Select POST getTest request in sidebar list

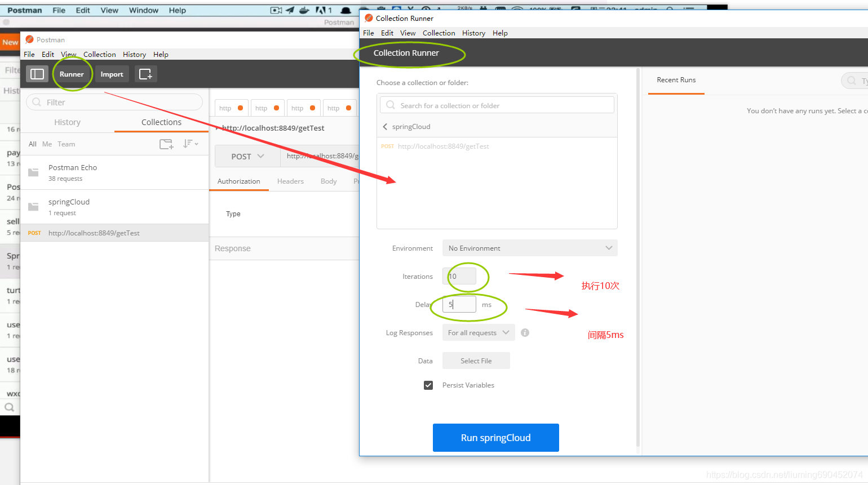[x=114, y=233]
